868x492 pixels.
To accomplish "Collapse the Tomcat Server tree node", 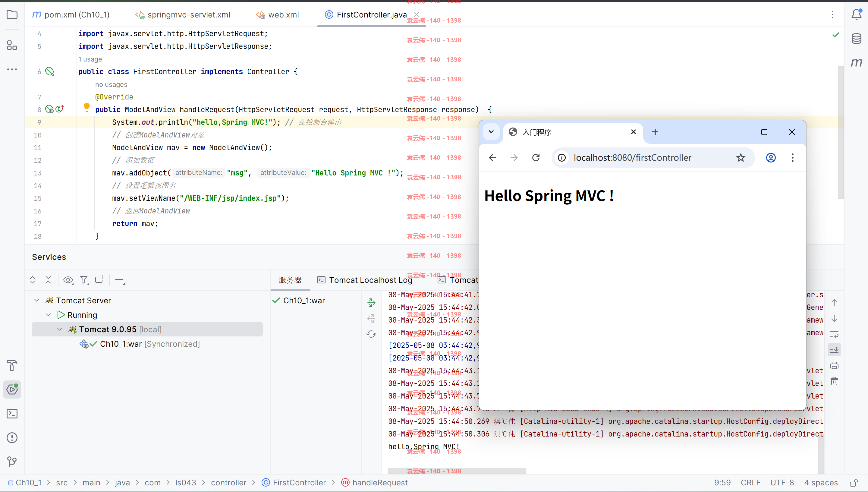I will point(37,300).
